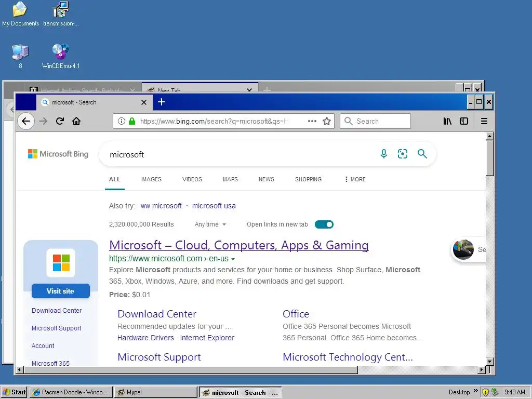Show site information icon in address bar
Screen dimensions: 532x399
122,121
